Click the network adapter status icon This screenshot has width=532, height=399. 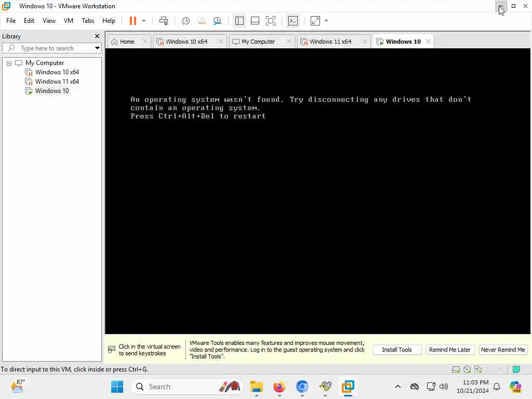coord(478,369)
